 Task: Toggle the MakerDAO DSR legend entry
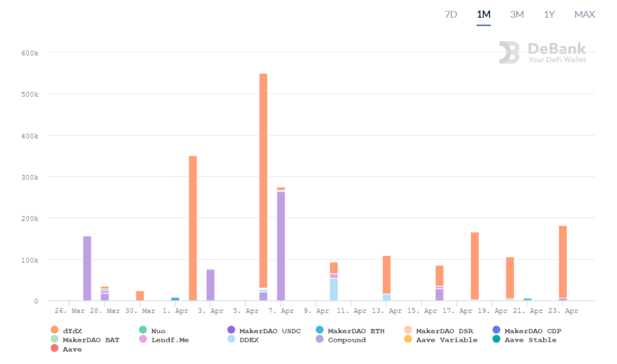[444, 331]
